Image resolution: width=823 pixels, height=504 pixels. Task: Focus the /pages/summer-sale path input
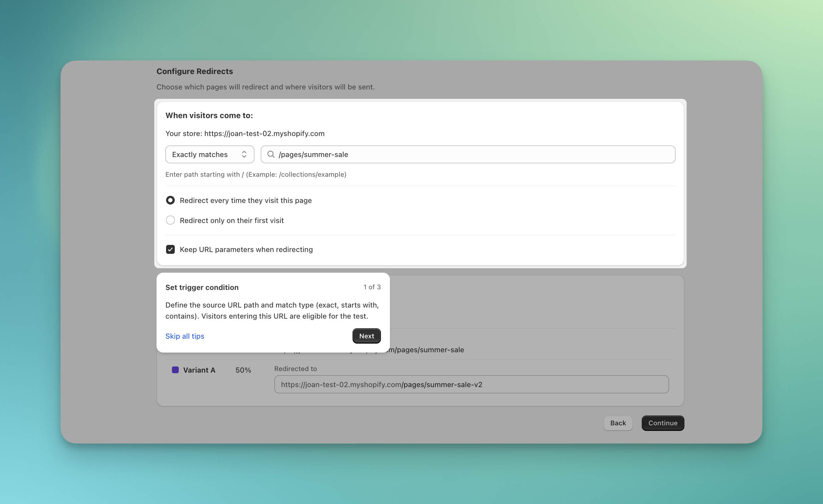pos(468,154)
